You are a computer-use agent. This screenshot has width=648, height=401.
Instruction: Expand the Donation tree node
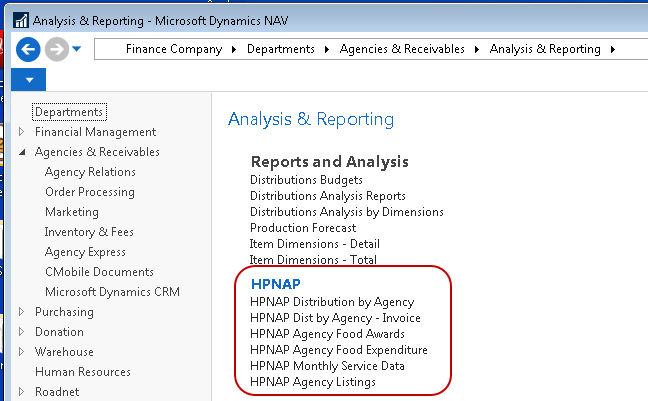(23, 332)
